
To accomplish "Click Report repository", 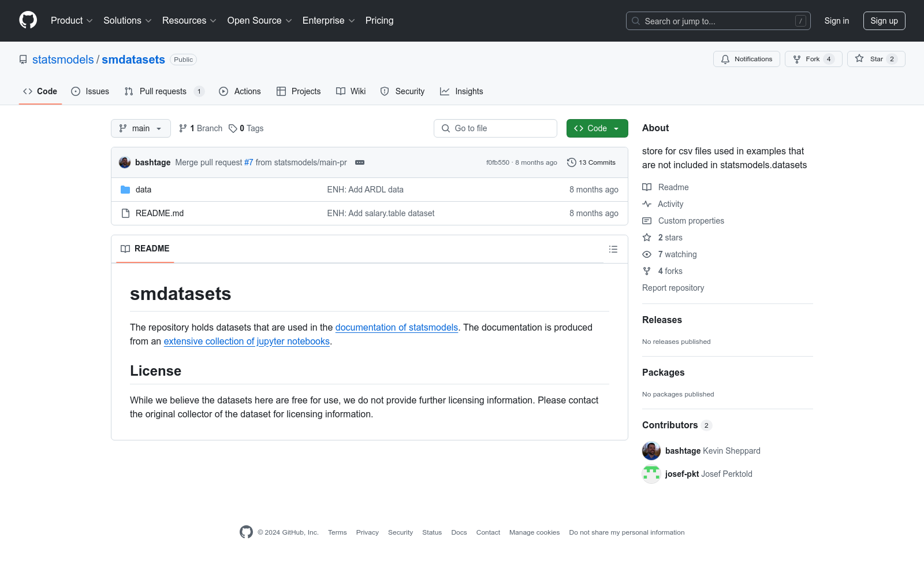I will [x=673, y=288].
